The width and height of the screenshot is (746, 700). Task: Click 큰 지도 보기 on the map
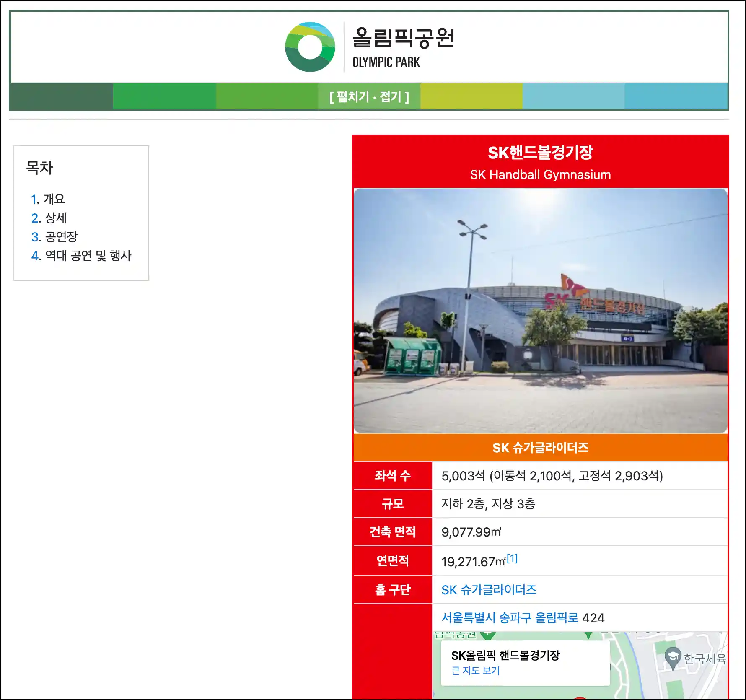[475, 671]
